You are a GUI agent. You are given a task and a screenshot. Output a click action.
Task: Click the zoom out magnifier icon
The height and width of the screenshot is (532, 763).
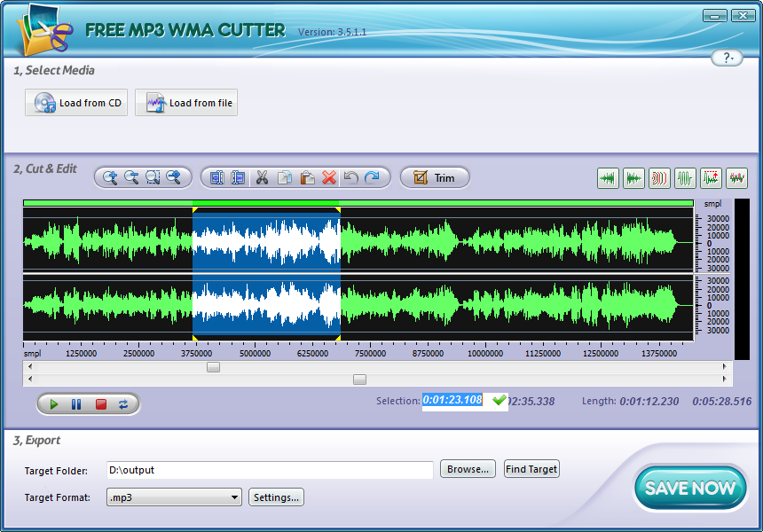point(131,177)
